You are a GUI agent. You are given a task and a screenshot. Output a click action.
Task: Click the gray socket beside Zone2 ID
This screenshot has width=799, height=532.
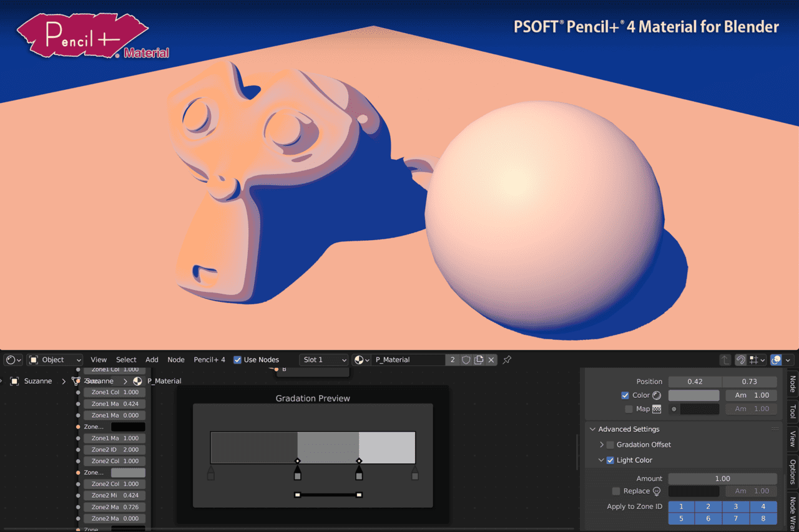point(78,450)
